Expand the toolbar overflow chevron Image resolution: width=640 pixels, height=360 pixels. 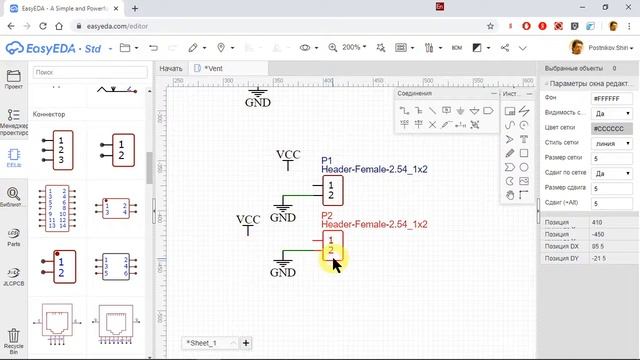click(x=522, y=48)
